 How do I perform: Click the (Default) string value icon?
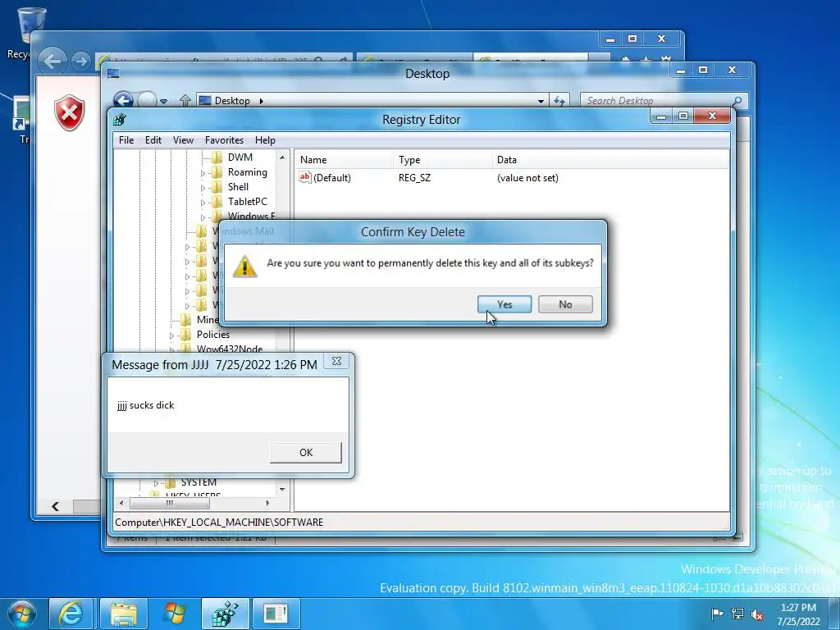[x=305, y=177]
